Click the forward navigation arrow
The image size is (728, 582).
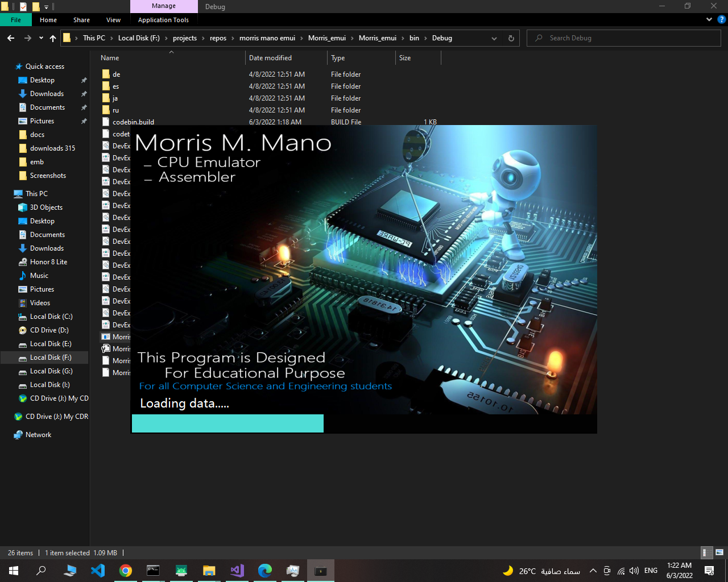pos(27,38)
